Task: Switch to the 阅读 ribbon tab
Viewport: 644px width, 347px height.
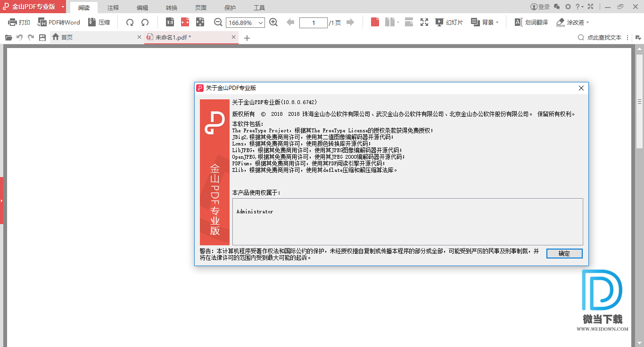Action: click(84, 8)
